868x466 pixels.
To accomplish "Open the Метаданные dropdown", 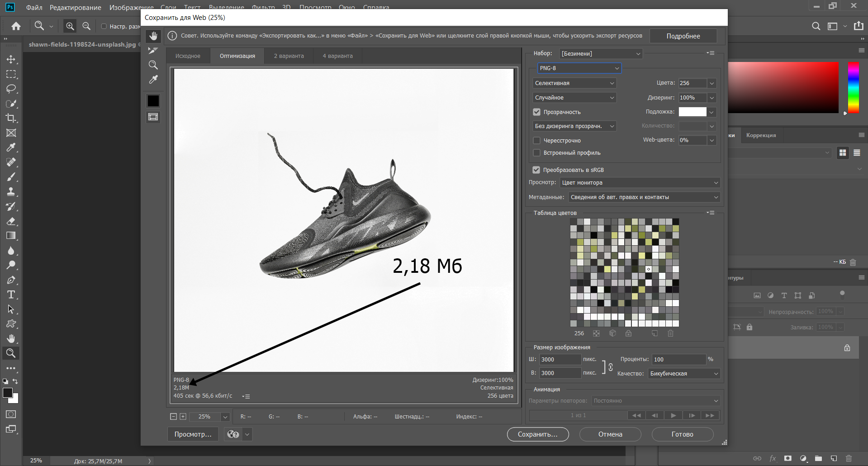I will (644, 197).
